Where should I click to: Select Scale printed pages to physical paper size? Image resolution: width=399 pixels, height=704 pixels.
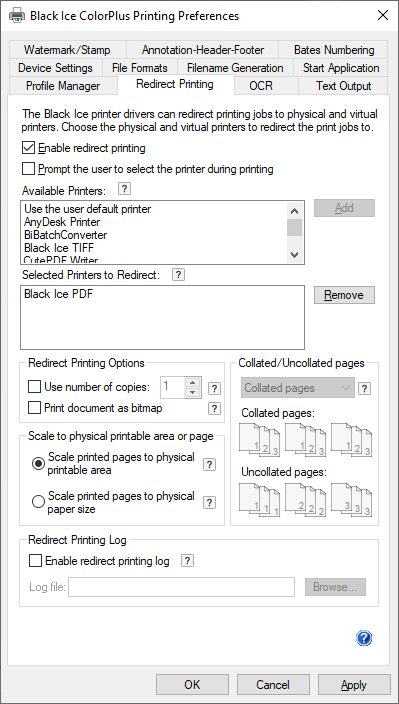click(x=39, y=502)
